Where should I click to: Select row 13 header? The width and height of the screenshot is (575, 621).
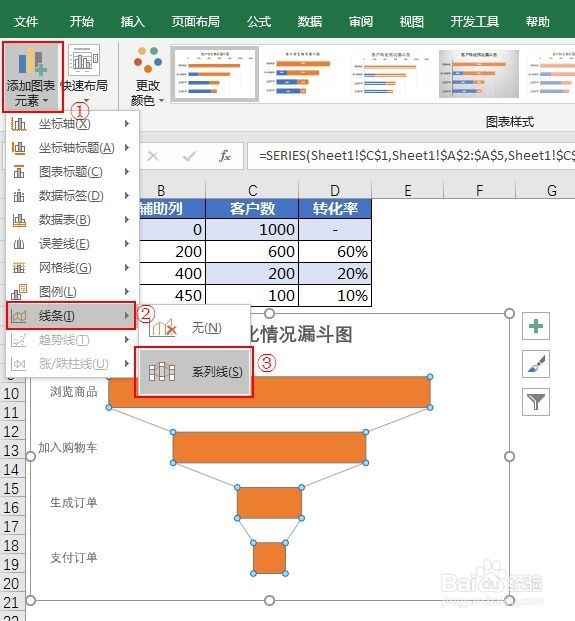12,450
